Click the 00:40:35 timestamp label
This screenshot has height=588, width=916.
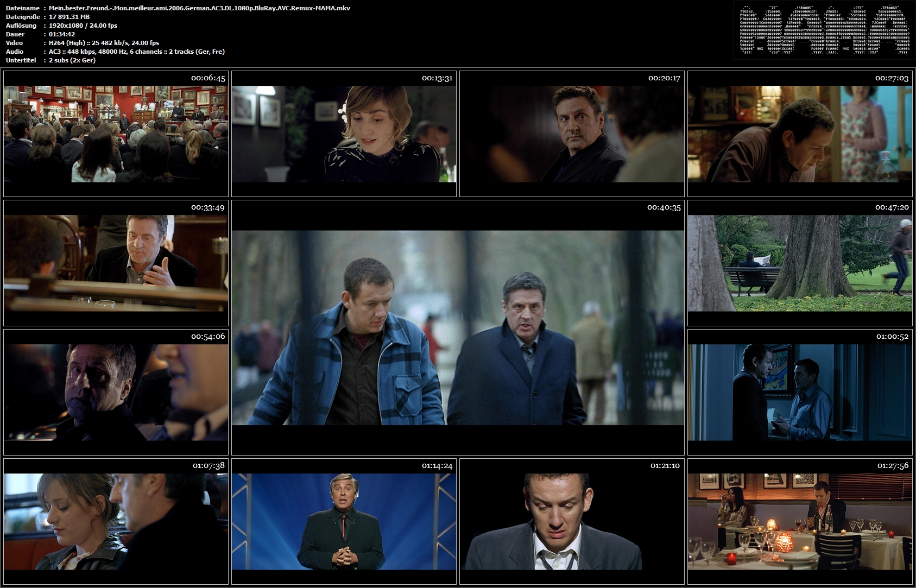(x=664, y=207)
